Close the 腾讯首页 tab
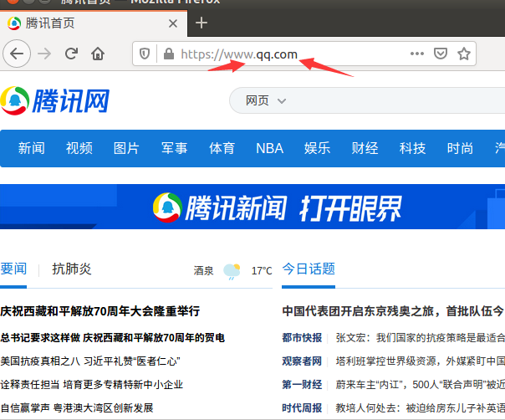 coord(173,23)
